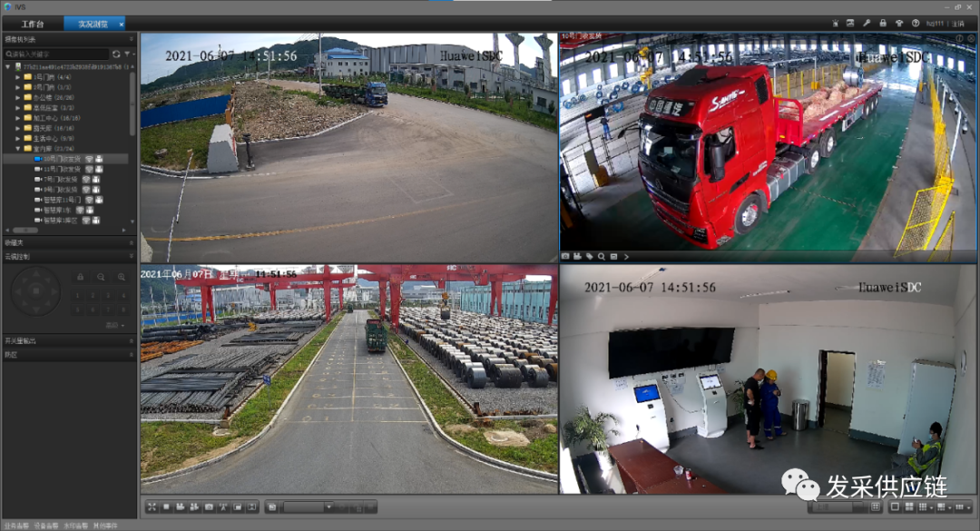Select the yard crane camera pane
The width and height of the screenshot is (980, 531).
click(x=348, y=379)
